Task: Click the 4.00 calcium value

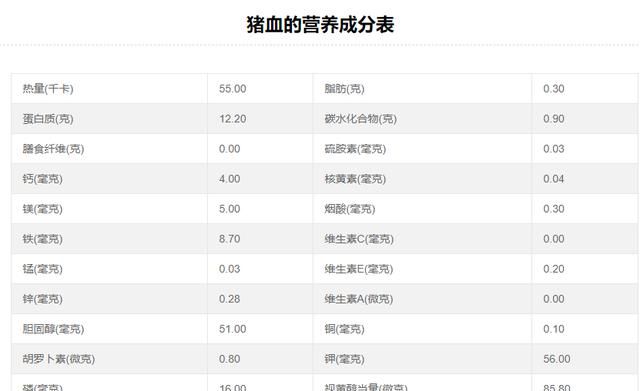Action: pyautogui.click(x=229, y=179)
